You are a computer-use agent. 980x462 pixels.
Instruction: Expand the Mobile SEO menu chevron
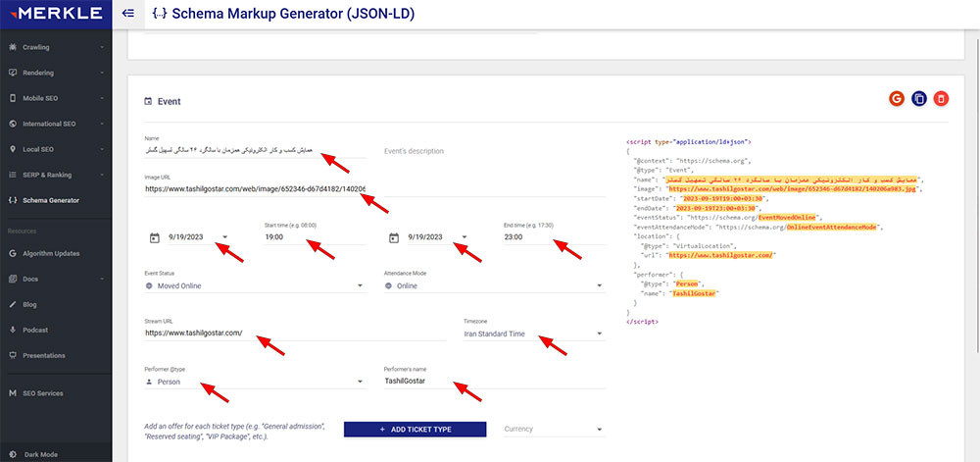click(101, 98)
